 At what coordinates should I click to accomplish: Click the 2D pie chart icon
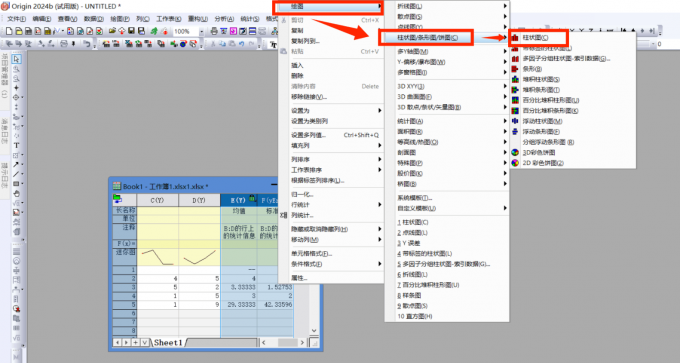pyautogui.click(x=515, y=163)
